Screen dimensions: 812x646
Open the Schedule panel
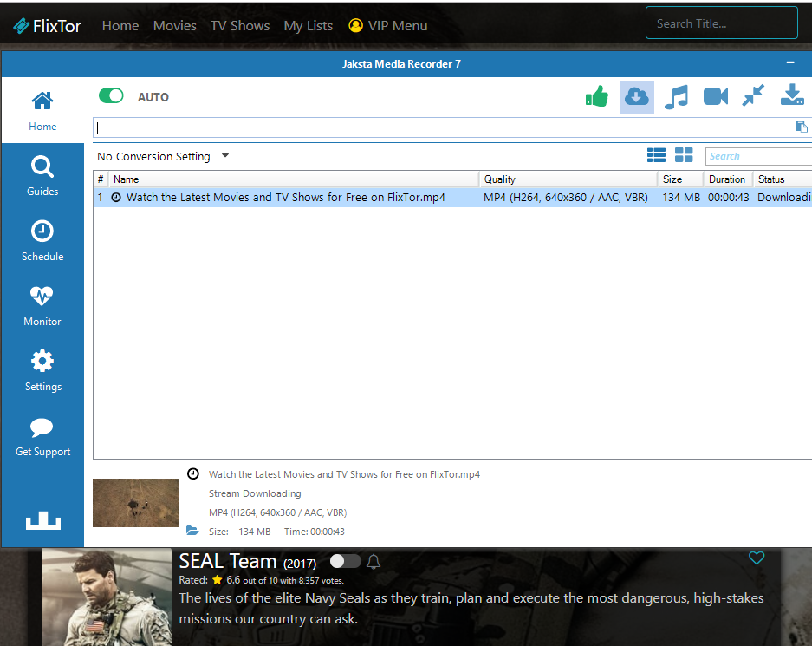(x=42, y=241)
